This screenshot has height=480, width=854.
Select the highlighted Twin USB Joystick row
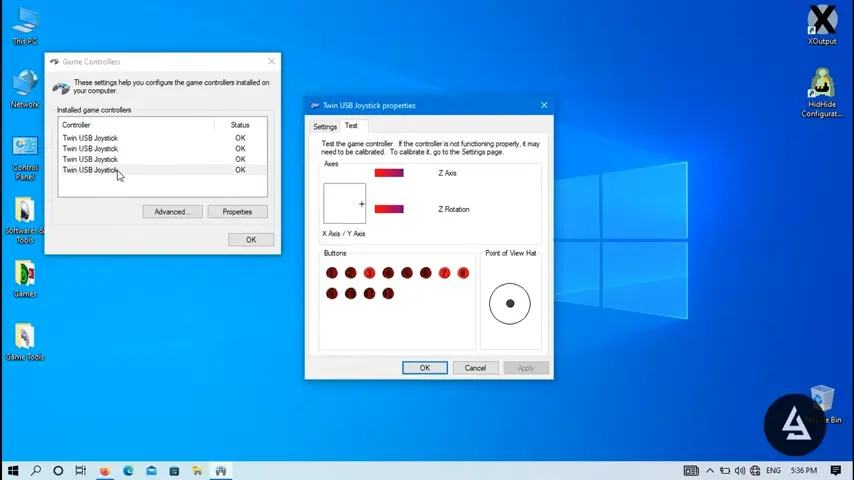tap(162, 170)
